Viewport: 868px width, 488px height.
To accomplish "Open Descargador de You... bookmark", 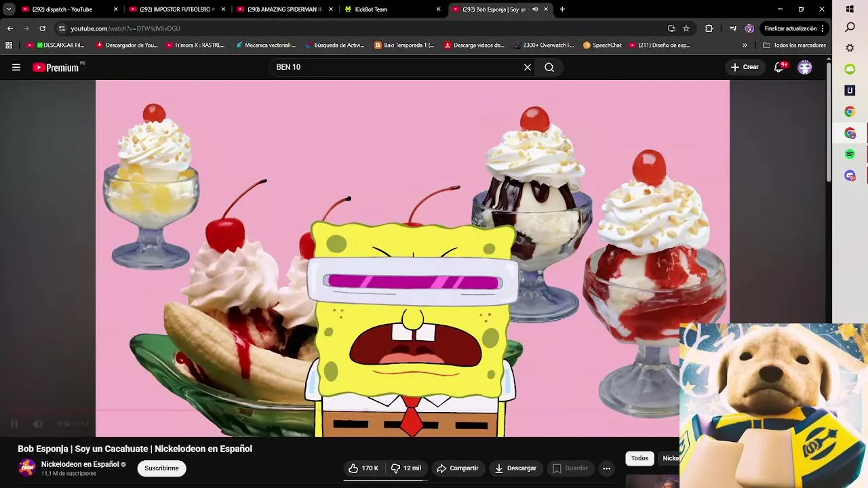I will [x=127, y=45].
